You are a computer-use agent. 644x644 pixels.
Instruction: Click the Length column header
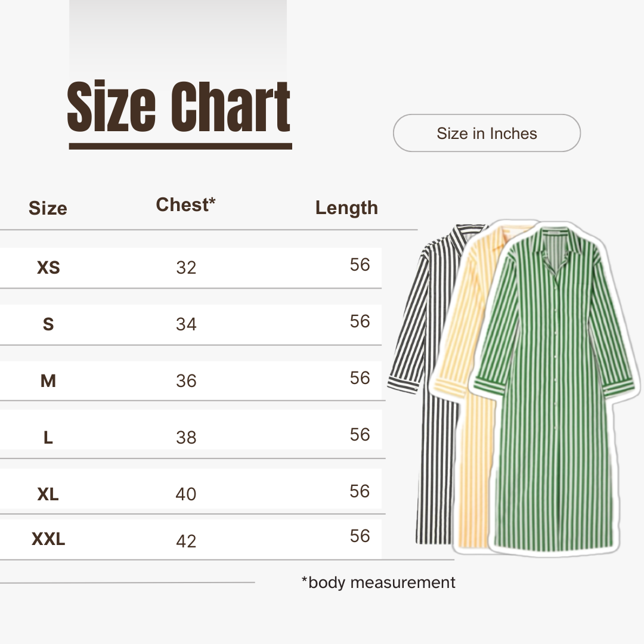[346, 208]
